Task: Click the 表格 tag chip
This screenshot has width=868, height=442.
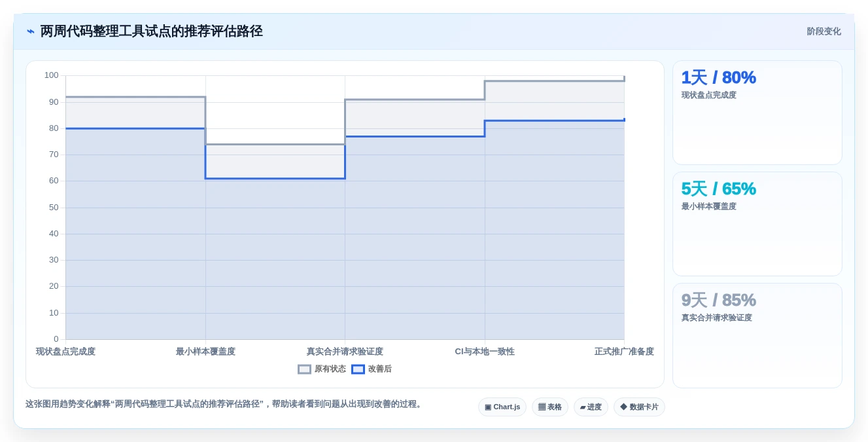Action: pyautogui.click(x=550, y=407)
